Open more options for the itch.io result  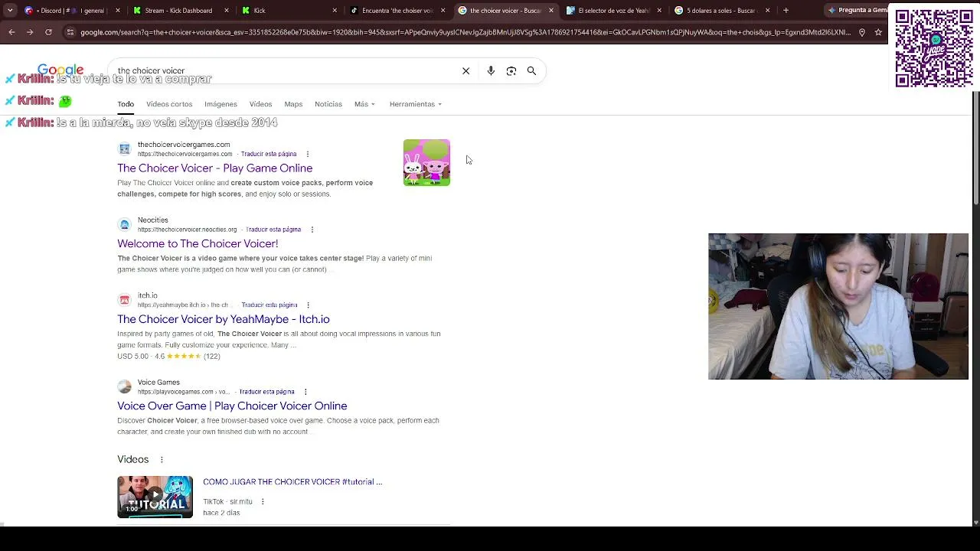point(308,305)
